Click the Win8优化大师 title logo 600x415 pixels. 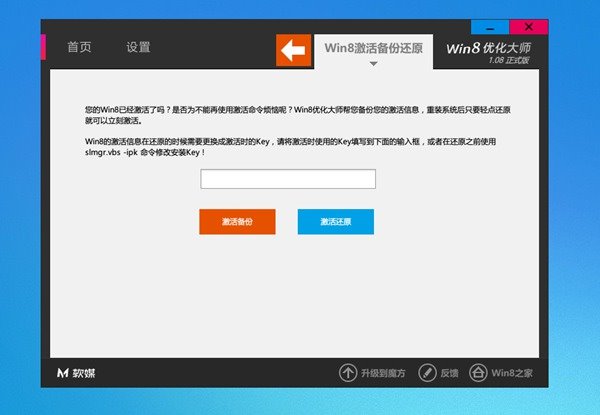pos(489,48)
